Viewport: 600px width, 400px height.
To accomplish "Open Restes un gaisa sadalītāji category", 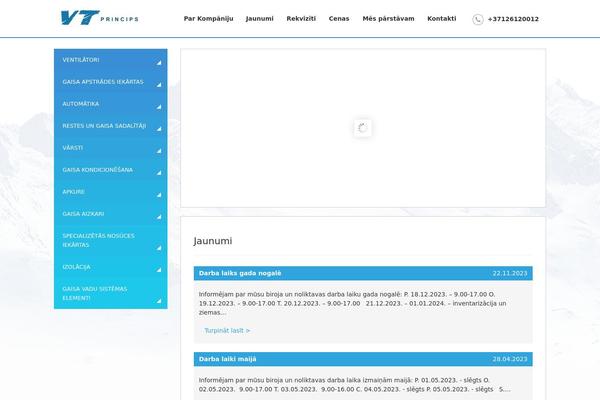I will pos(104,126).
